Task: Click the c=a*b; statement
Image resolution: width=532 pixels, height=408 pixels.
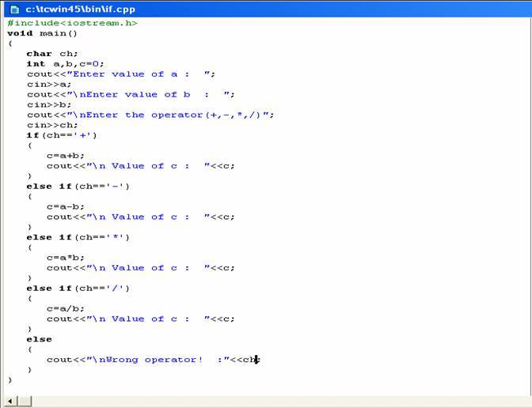Action: click(66, 258)
